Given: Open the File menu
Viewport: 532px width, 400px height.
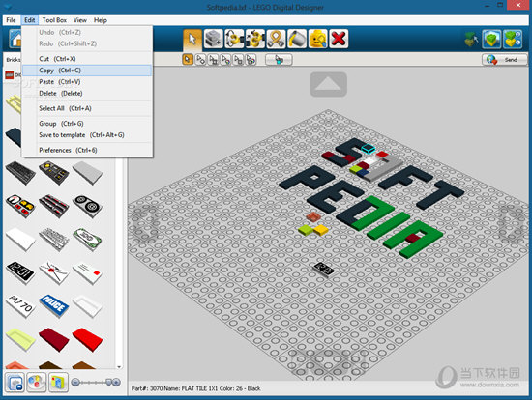Looking at the screenshot, I should pos(11,20).
